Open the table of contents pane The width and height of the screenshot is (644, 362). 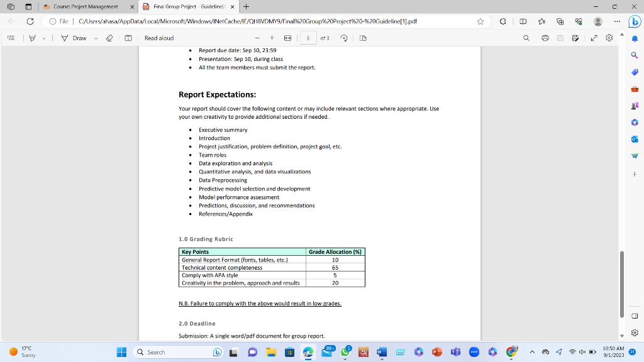[x=11, y=38]
